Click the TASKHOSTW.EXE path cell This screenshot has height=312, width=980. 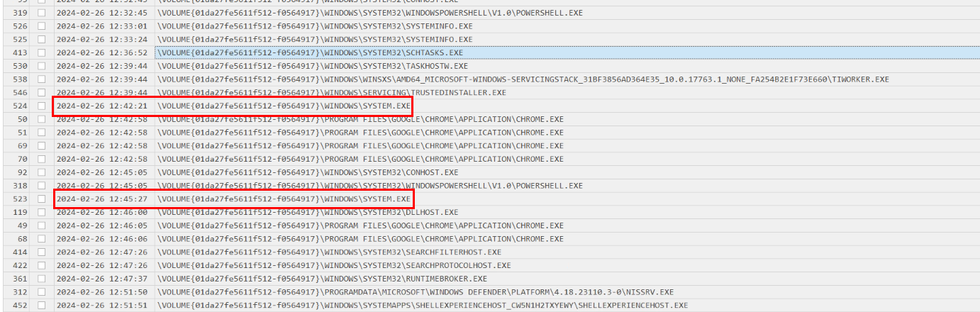point(313,66)
